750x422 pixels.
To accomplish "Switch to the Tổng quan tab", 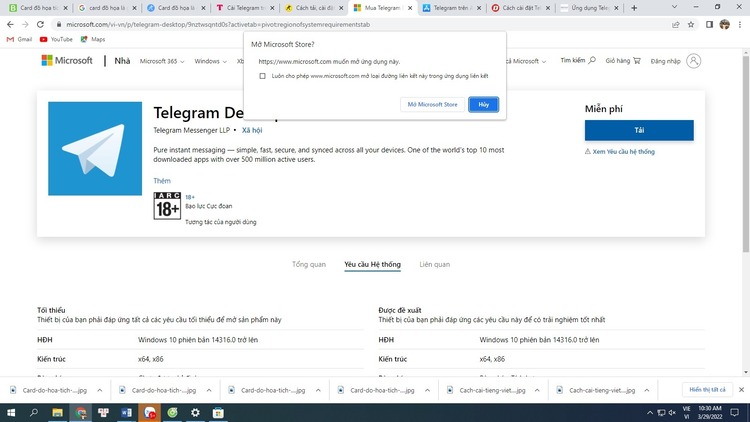I will coord(309,264).
